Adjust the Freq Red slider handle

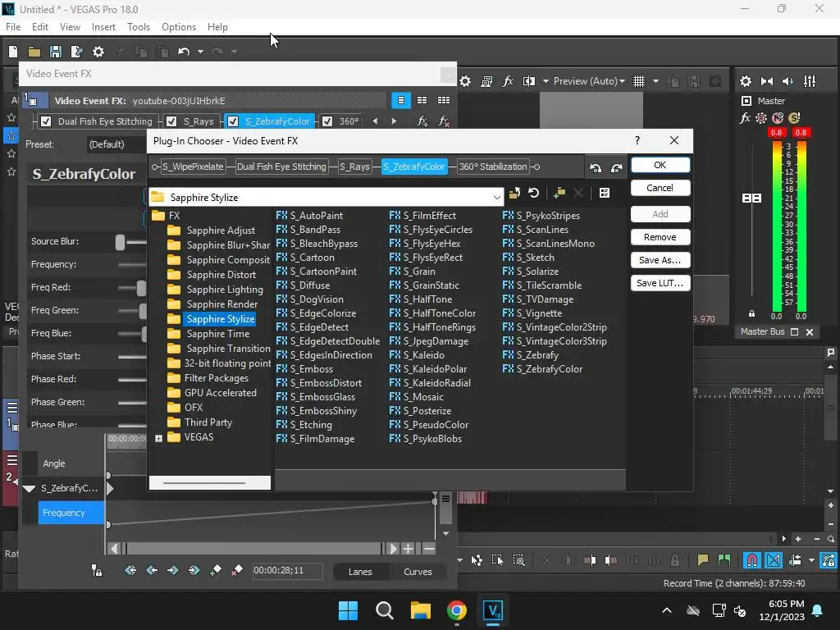click(141, 288)
